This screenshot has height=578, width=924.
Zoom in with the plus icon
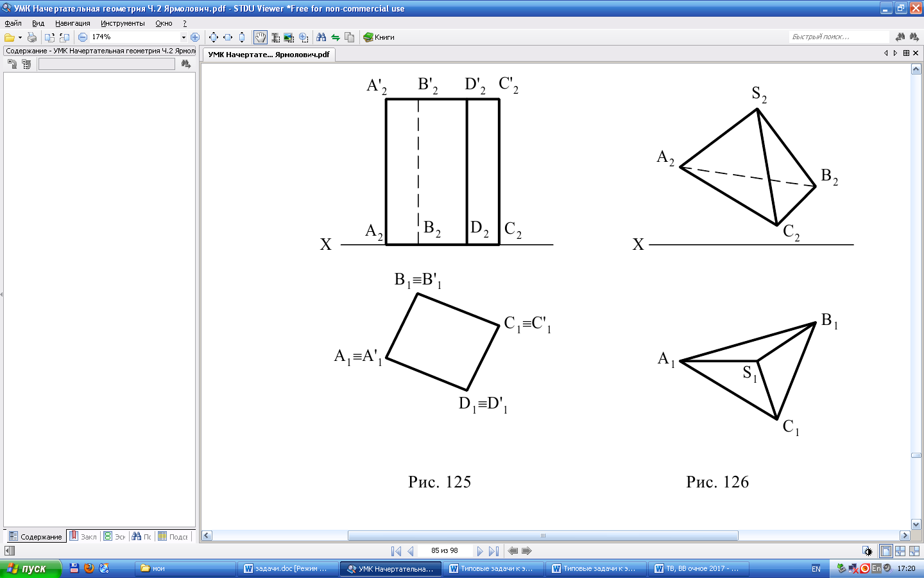(x=195, y=37)
